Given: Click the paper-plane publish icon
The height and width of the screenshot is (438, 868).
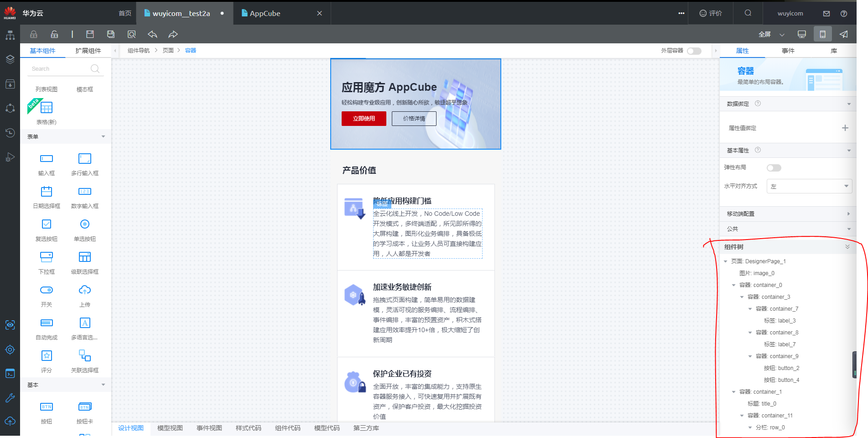Looking at the screenshot, I should coord(844,34).
